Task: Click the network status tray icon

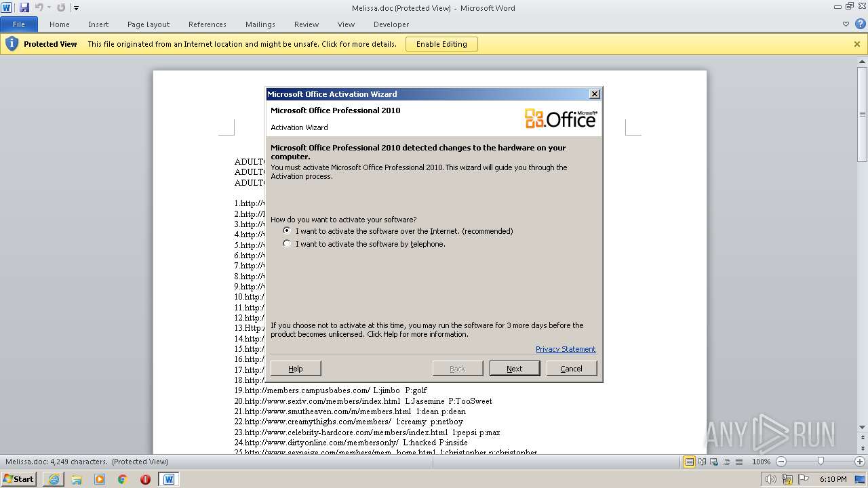Action: (788, 479)
